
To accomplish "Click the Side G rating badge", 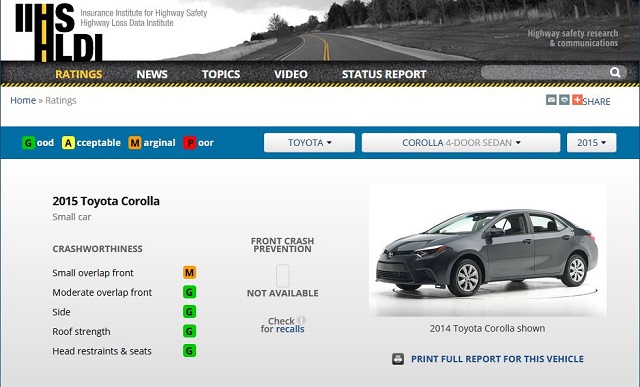I will (189, 311).
